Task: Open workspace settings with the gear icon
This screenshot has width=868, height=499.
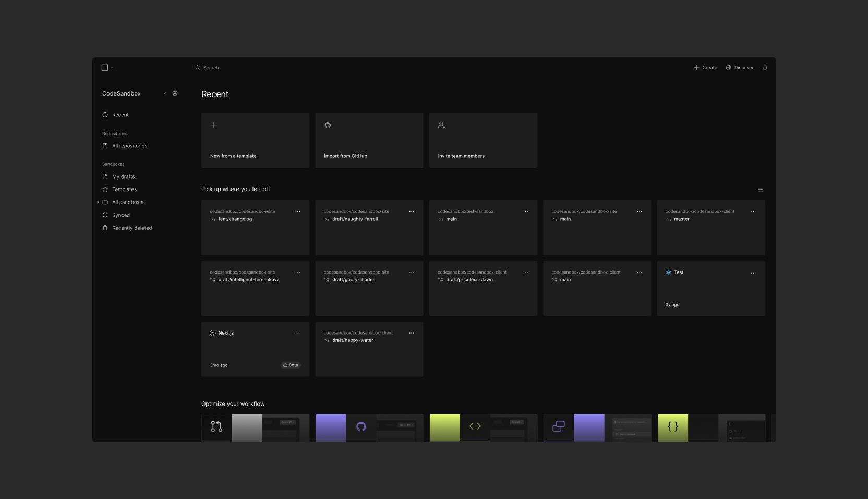Action: pos(175,93)
